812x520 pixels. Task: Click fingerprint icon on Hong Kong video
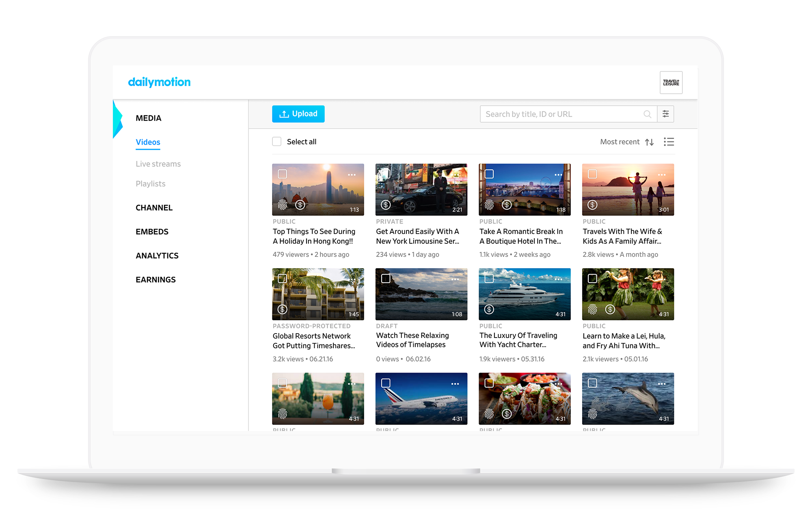(x=283, y=205)
